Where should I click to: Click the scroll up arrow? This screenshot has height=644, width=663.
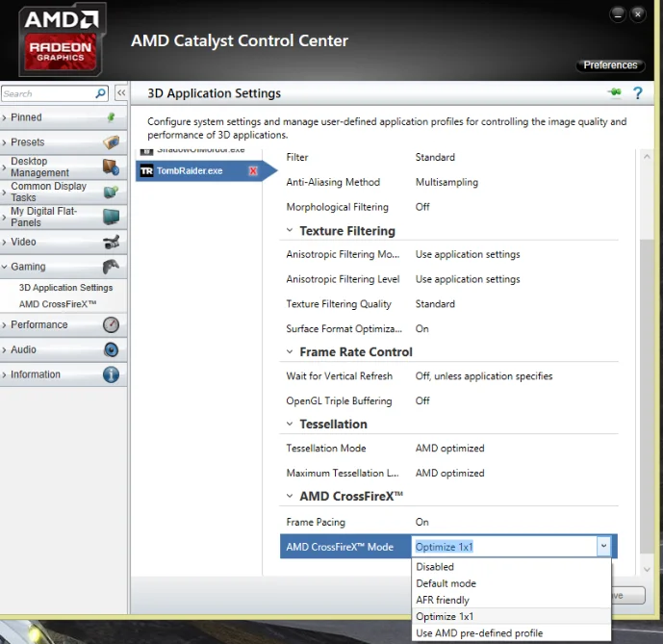pos(646,157)
